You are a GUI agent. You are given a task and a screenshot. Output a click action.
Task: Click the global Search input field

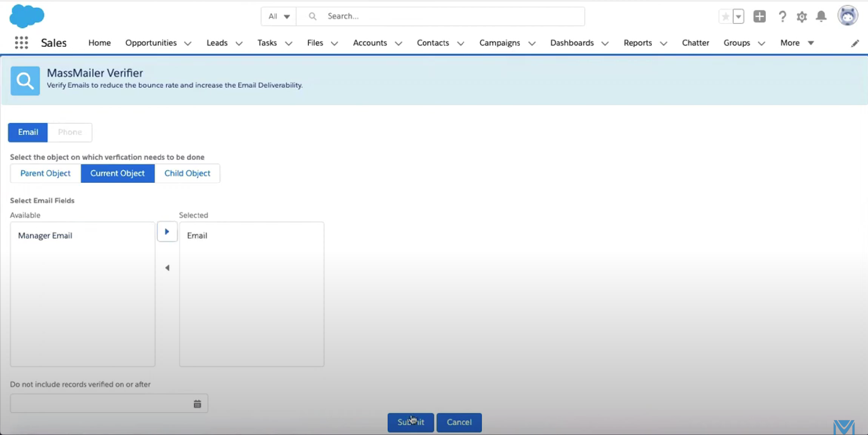point(440,16)
